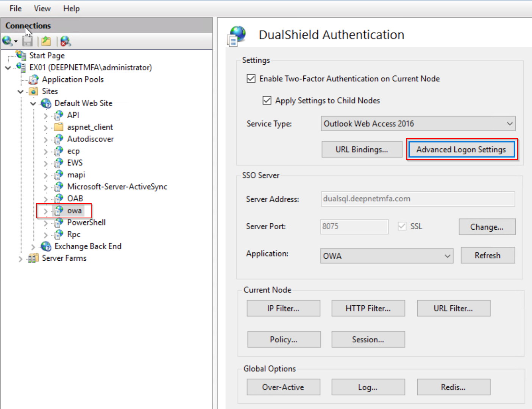Screen dimensions: 532x409
Task: Select the aspnet_client folder icon
Action: (58, 127)
